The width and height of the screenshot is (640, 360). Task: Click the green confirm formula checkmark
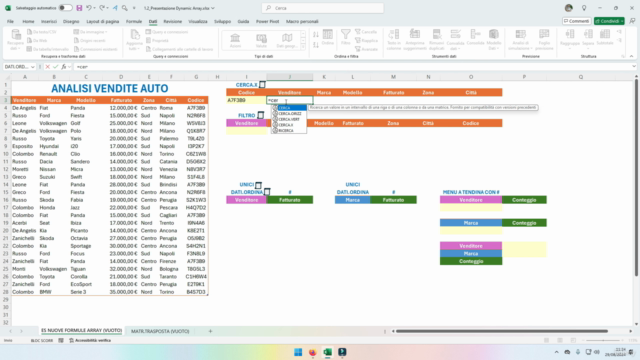coord(56,67)
